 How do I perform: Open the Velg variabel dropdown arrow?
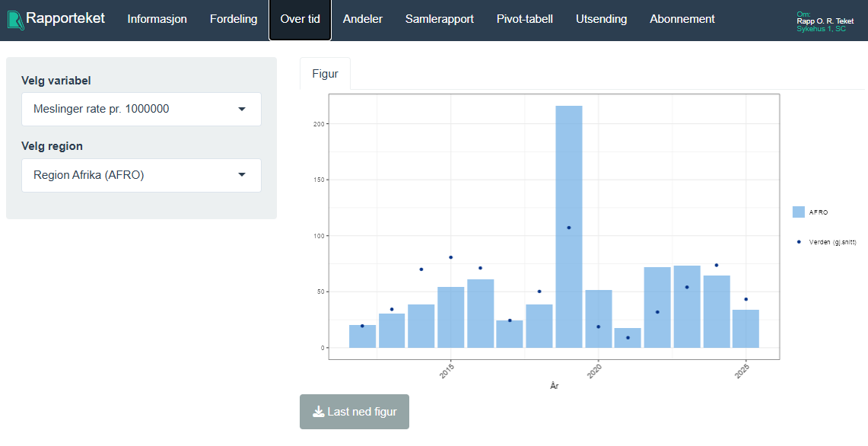[242, 109]
